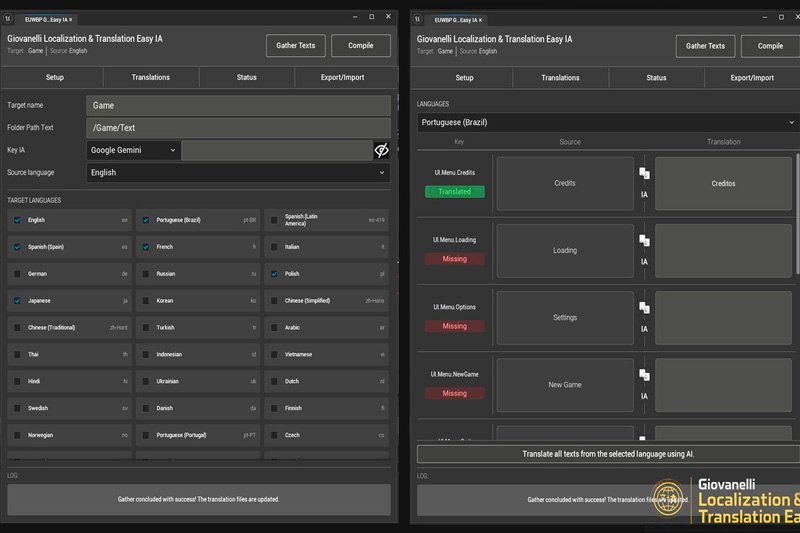
Task: Uncheck the Polish language checkbox
Action: click(x=274, y=274)
